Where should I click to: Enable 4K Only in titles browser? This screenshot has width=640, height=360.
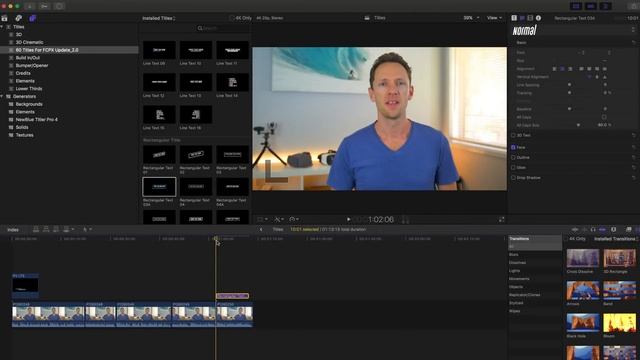click(x=232, y=18)
